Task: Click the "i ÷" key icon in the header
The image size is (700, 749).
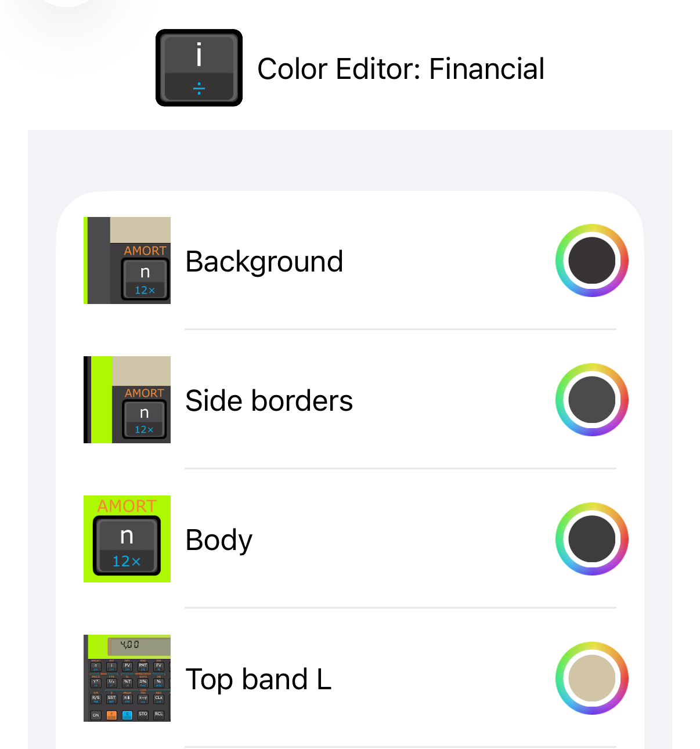Action: click(199, 68)
